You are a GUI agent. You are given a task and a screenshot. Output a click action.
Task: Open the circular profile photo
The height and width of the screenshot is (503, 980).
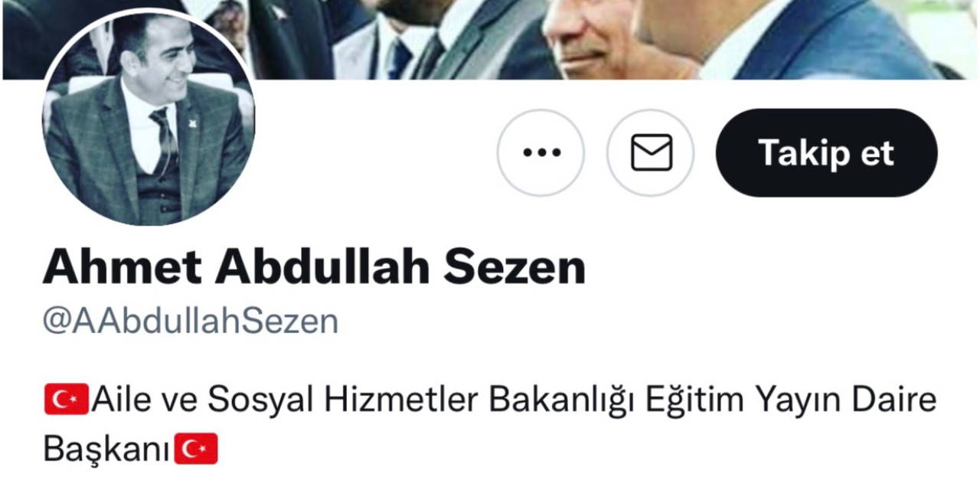click(x=149, y=119)
